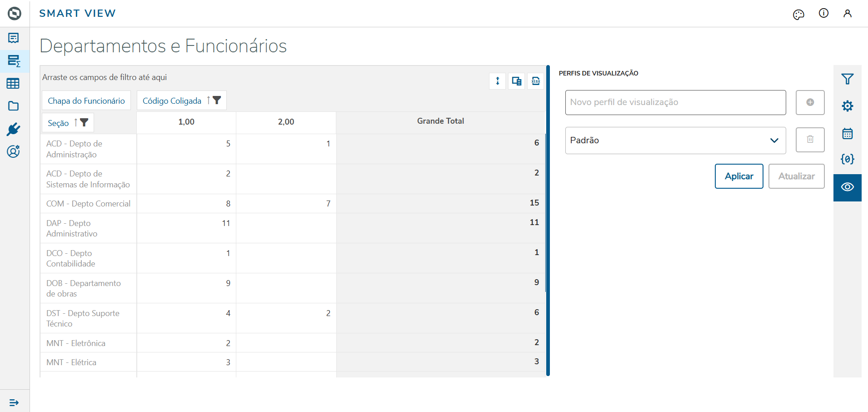Open the filter funnel icon in right panel

(x=848, y=79)
